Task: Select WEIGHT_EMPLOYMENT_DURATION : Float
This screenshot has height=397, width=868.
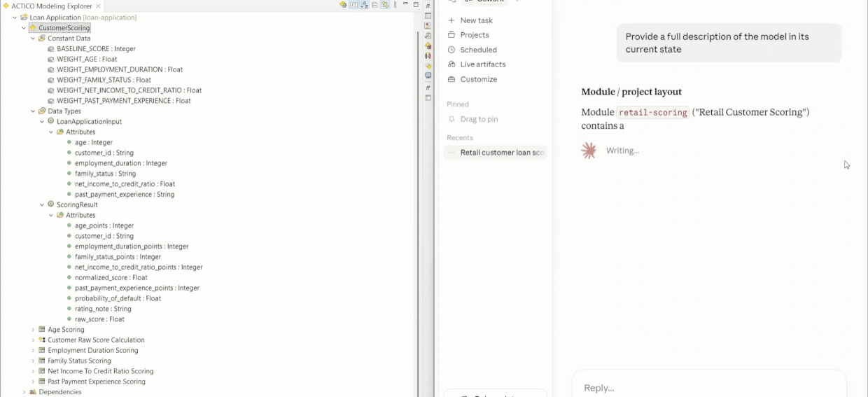Action: (120, 70)
